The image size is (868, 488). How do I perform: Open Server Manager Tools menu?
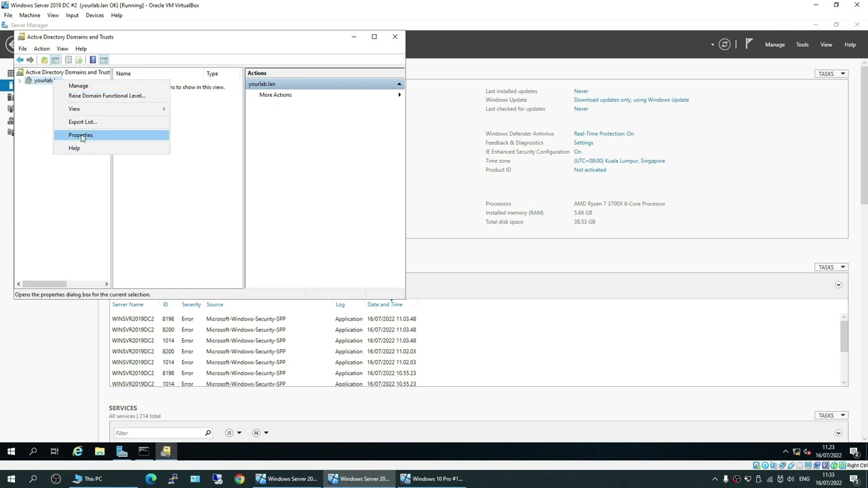[x=802, y=45]
